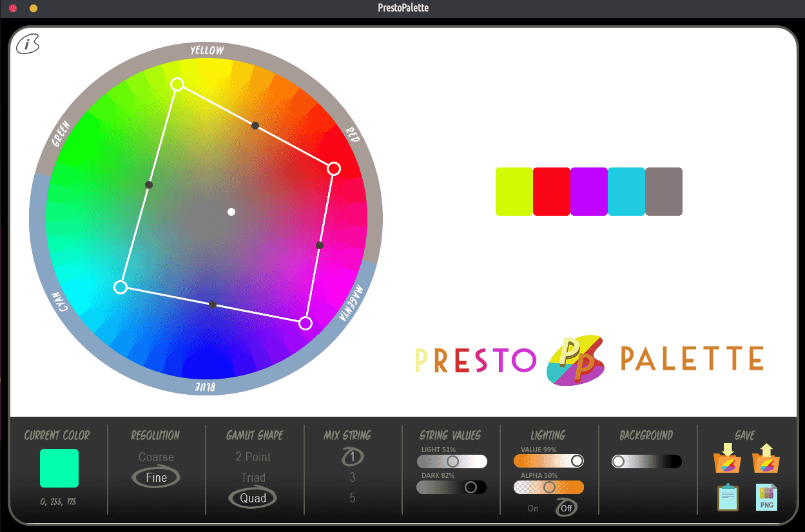
Task: Select the cyan palette swatch
Action: click(x=626, y=191)
